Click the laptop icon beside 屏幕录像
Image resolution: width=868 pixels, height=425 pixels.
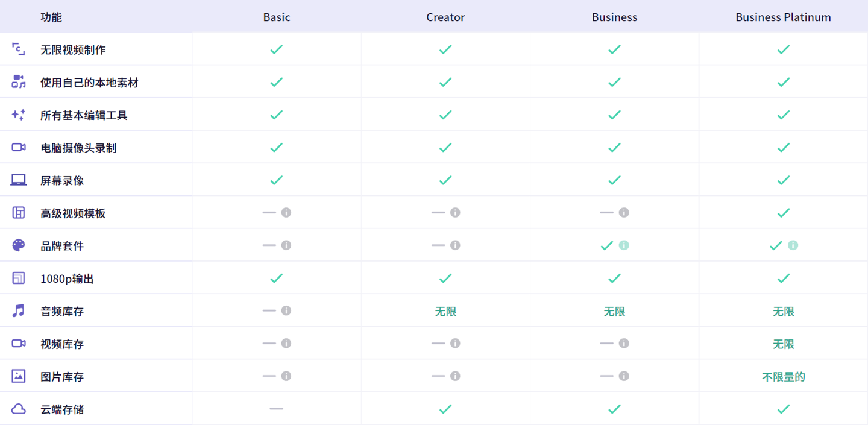click(19, 180)
